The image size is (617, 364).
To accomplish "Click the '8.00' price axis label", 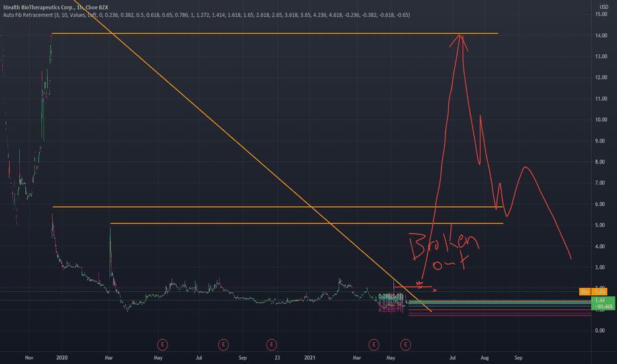I will pos(601,161).
